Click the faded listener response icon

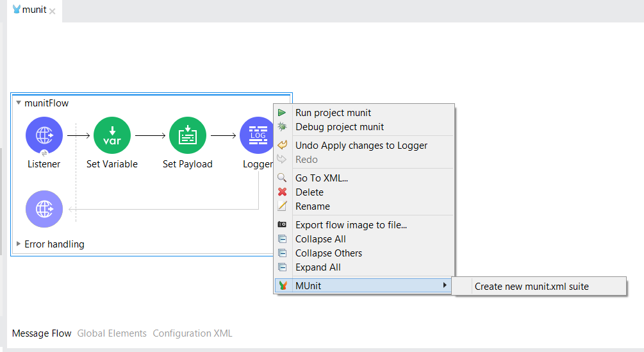pos(44,209)
